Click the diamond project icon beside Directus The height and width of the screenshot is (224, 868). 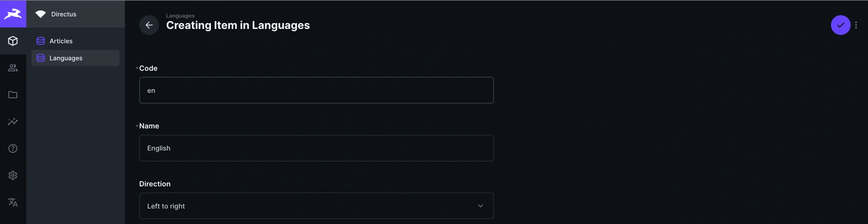(40, 14)
